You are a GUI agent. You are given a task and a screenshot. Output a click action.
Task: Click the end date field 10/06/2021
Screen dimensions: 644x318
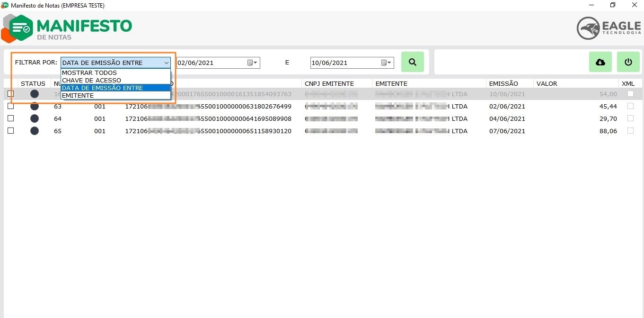[x=344, y=63]
